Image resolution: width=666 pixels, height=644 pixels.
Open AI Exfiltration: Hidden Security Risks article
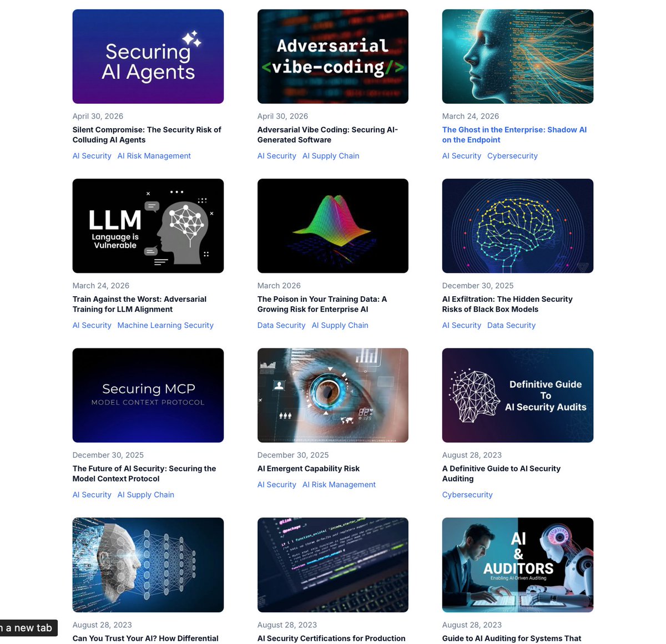[507, 304]
